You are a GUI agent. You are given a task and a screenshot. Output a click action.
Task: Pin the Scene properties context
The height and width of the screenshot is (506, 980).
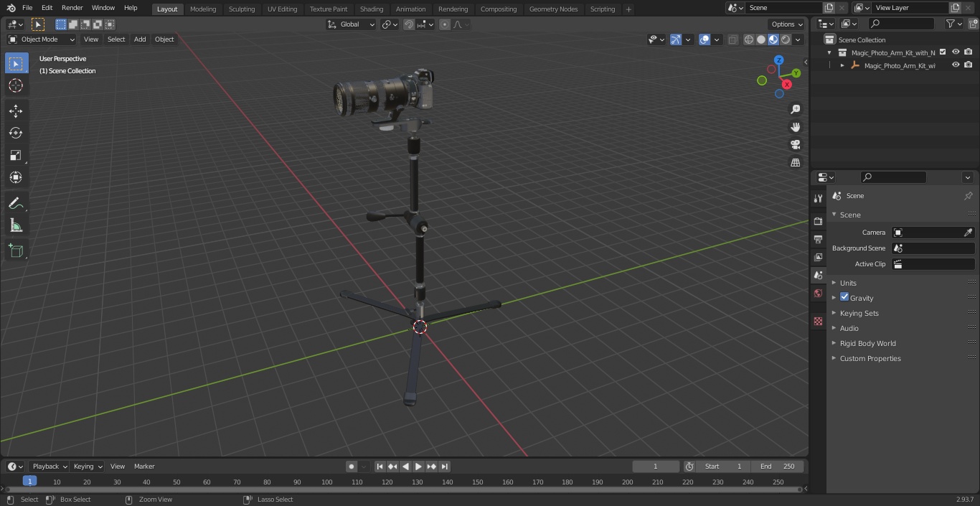coord(968,196)
